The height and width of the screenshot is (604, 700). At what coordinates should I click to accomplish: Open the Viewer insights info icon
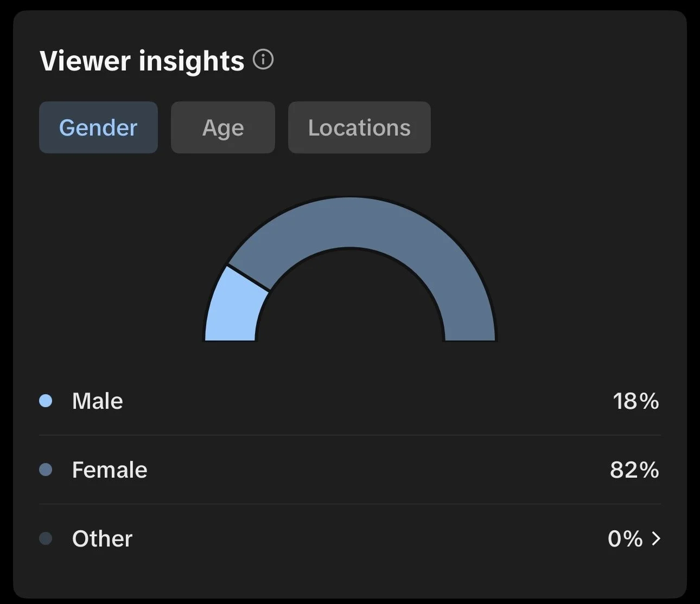click(263, 60)
